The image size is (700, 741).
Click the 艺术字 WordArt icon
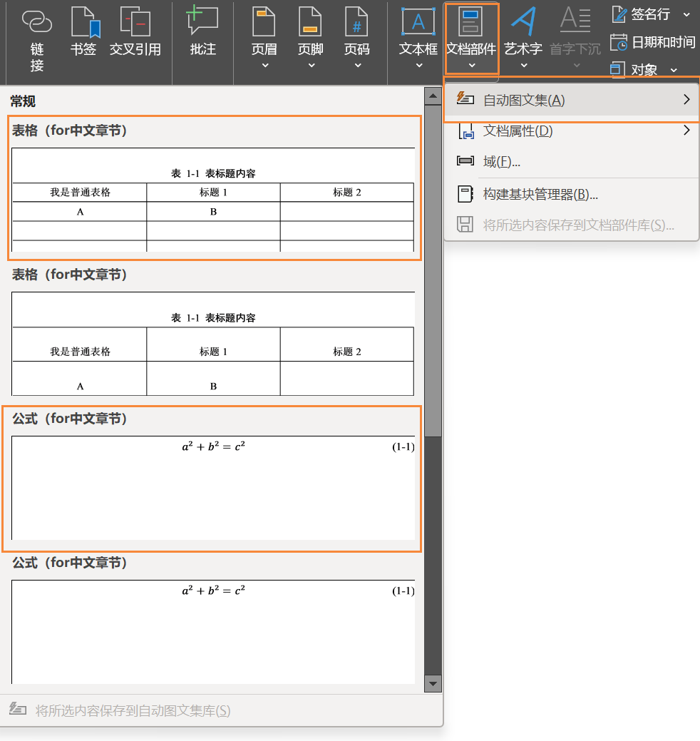pyautogui.click(x=523, y=21)
